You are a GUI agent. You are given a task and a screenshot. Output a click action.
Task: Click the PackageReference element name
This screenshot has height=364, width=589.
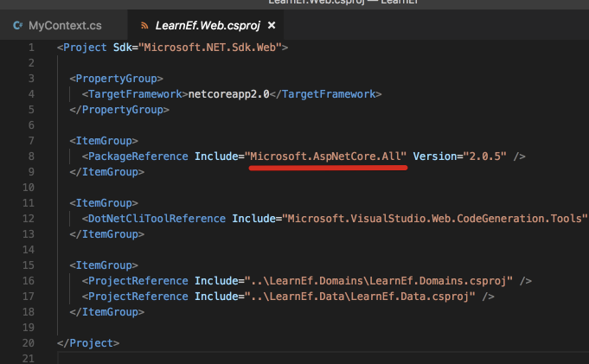(138, 156)
